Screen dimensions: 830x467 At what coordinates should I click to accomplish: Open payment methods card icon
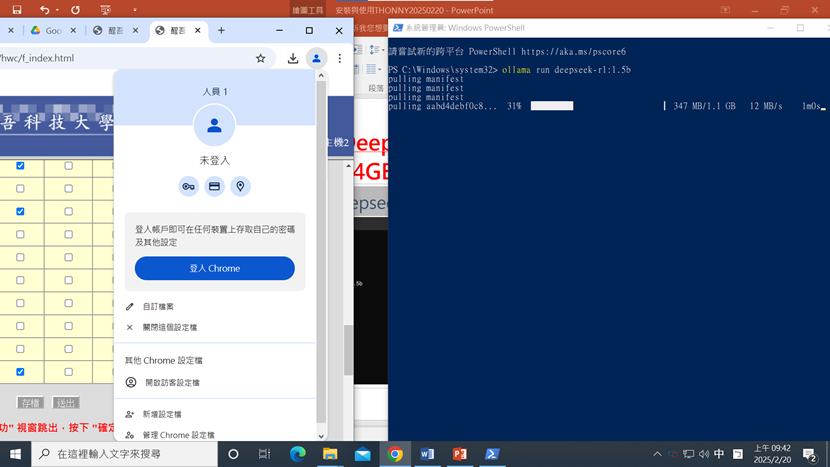click(x=214, y=187)
